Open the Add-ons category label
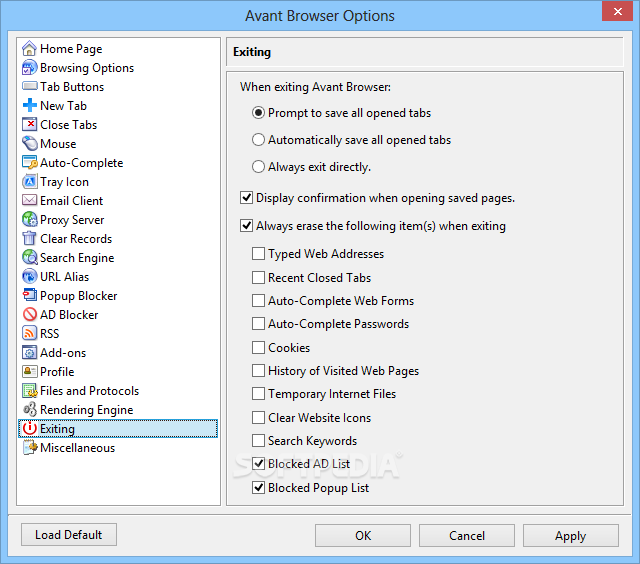The image size is (640, 564). [x=63, y=353]
